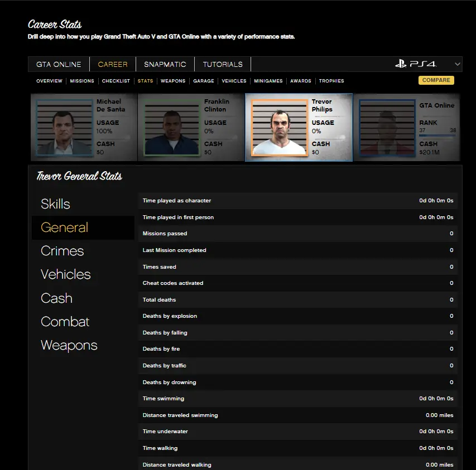The image size is (476, 470).
Task: Open the CHECKLIST sub-menu item
Action: pos(116,81)
